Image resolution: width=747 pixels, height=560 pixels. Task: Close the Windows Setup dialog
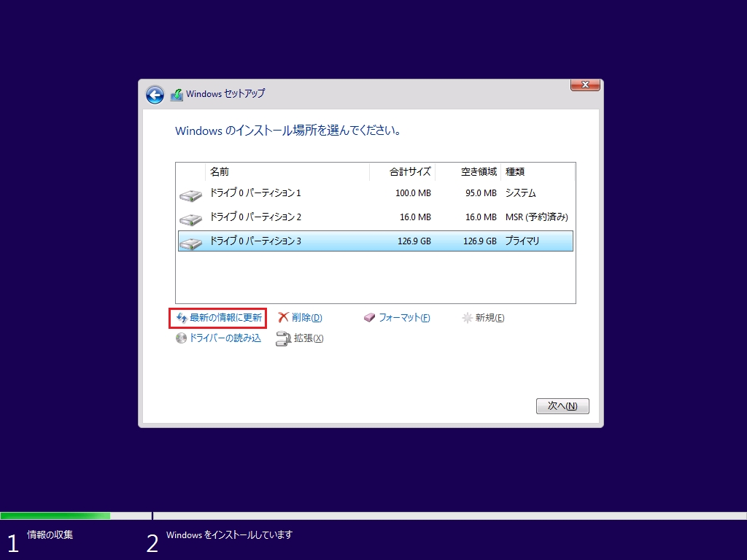(x=585, y=85)
